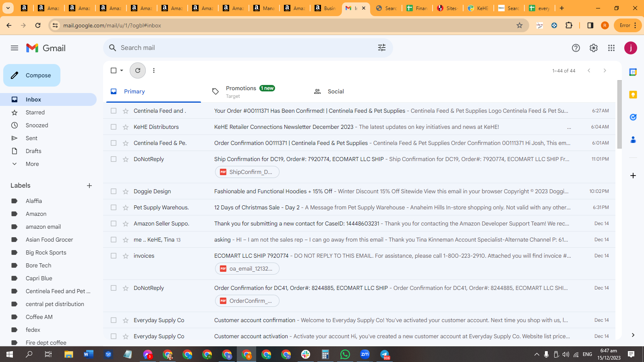Go to the older messages page arrow

point(605,70)
